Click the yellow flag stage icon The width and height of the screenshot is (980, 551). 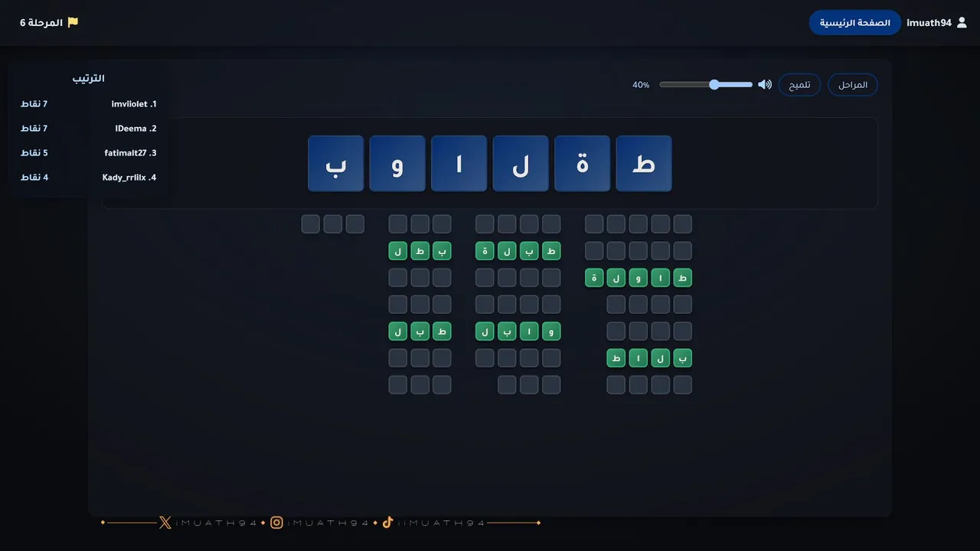(x=73, y=22)
